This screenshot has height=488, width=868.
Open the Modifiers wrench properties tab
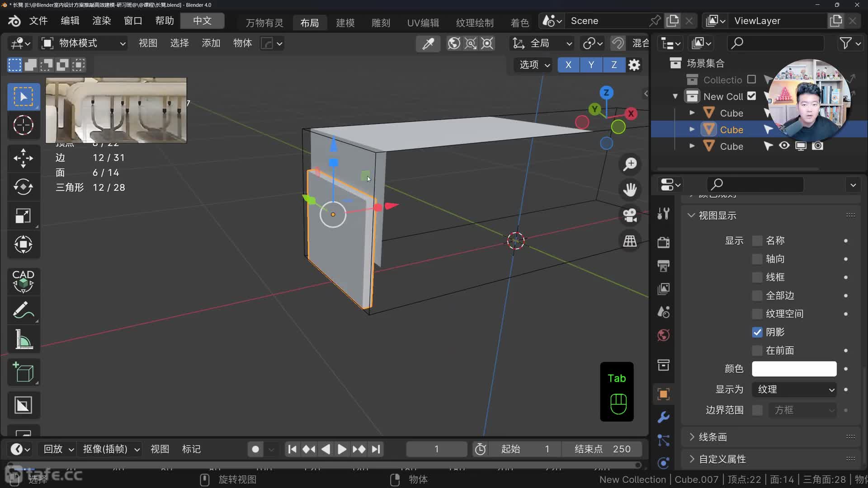coord(663,417)
